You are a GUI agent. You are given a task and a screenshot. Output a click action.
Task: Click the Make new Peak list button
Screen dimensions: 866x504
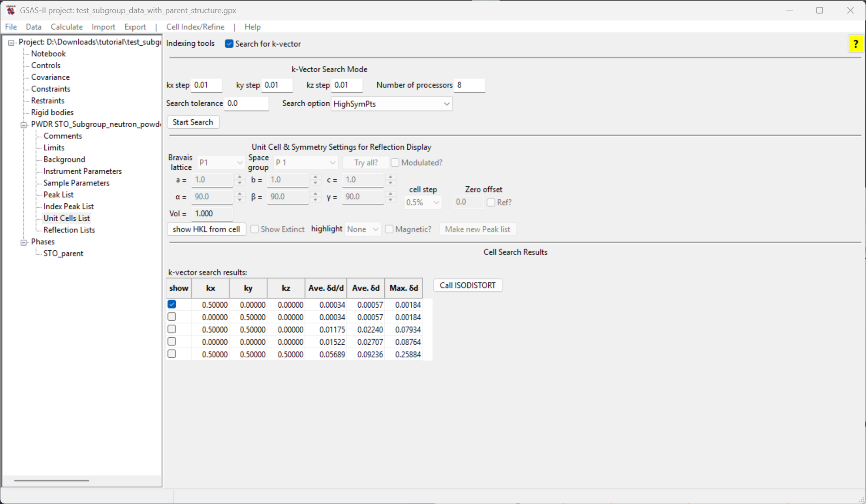tap(477, 229)
